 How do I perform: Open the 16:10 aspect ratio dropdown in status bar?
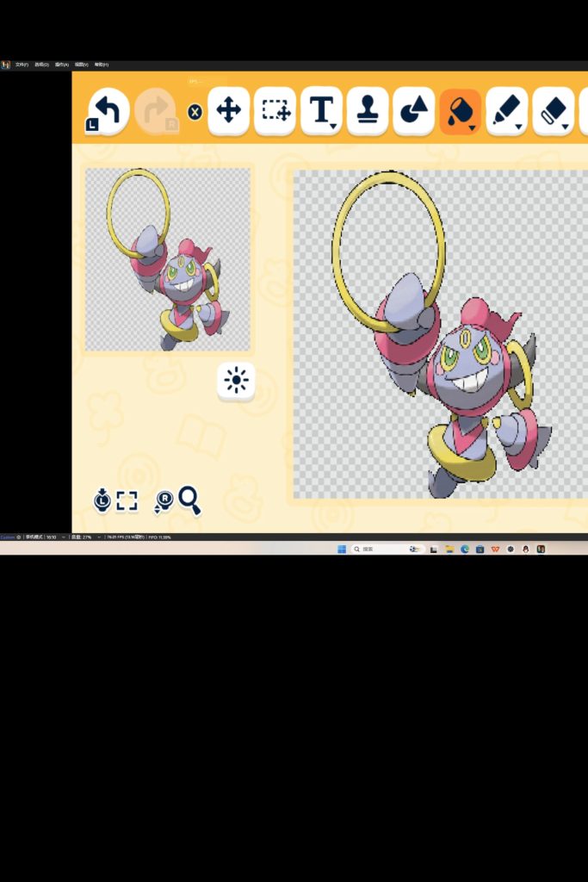(x=55, y=537)
